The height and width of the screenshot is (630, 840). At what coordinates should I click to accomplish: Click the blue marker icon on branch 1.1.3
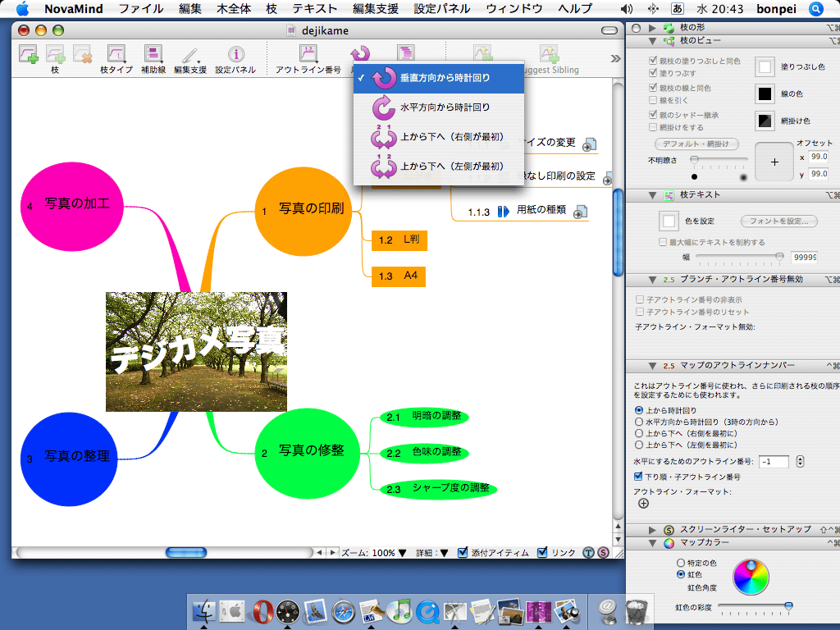(503, 212)
